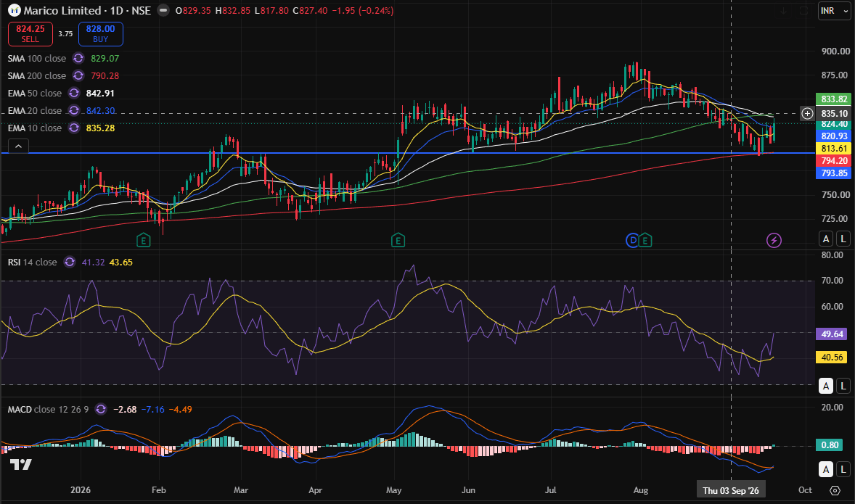Select the MACD close 12 26 9 label

(x=48, y=409)
